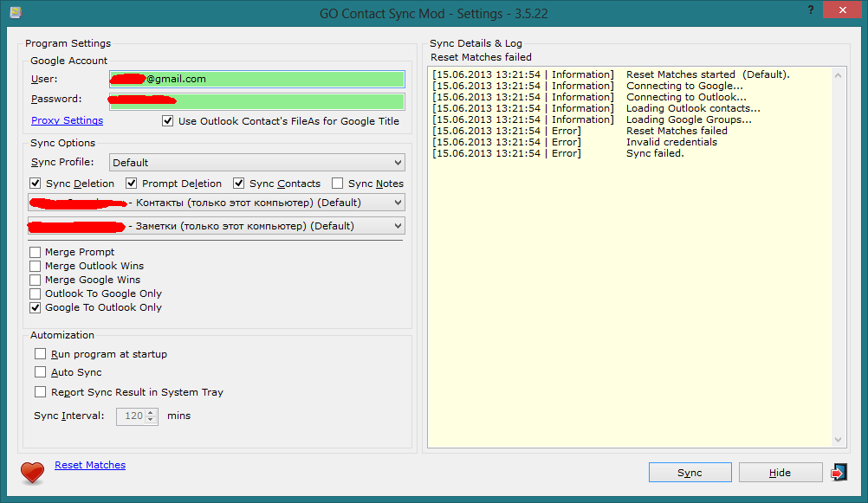Click the red arrow exit icon

839,473
